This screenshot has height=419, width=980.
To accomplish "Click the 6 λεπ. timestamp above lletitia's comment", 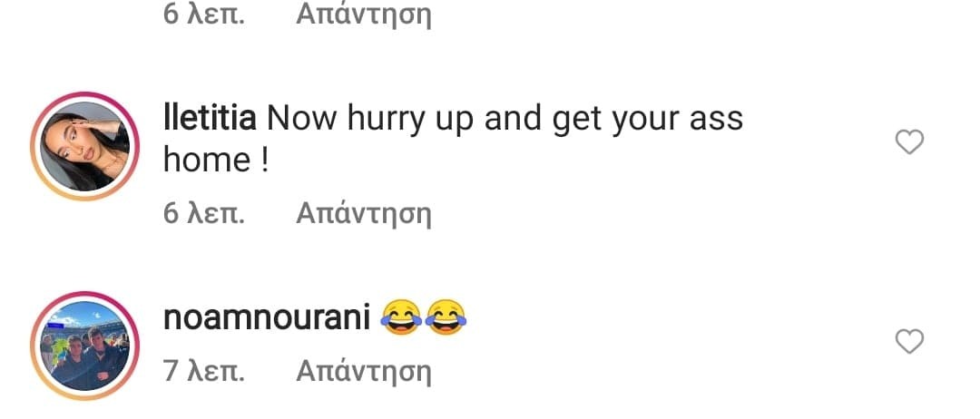I will [204, 14].
